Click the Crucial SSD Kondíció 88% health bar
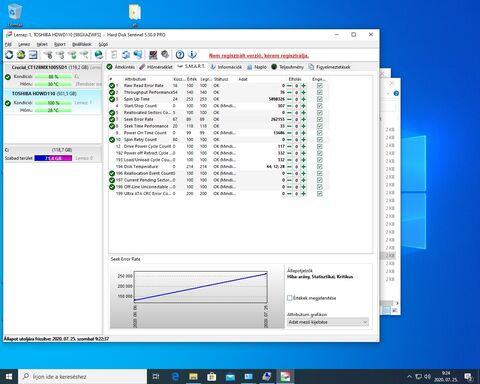Image resolution: width=480 pixels, height=384 pixels. point(53,77)
